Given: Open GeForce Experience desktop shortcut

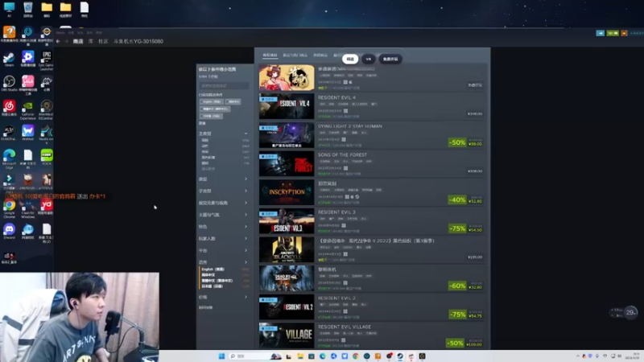Looking at the screenshot, I should point(27,109).
